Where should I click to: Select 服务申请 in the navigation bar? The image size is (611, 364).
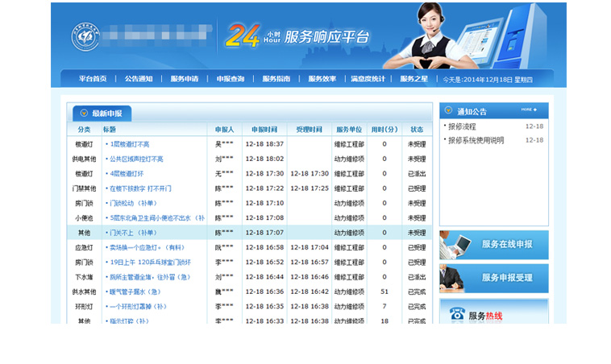coord(185,79)
